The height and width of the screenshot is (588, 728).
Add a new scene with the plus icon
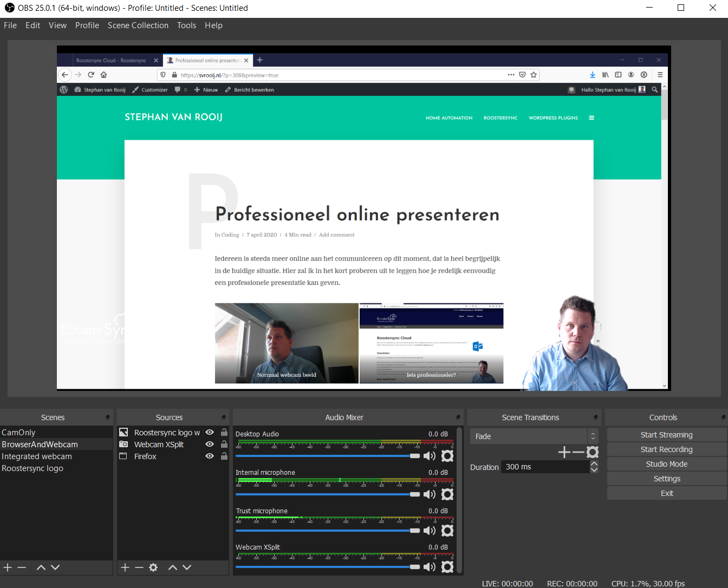[8, 567]
